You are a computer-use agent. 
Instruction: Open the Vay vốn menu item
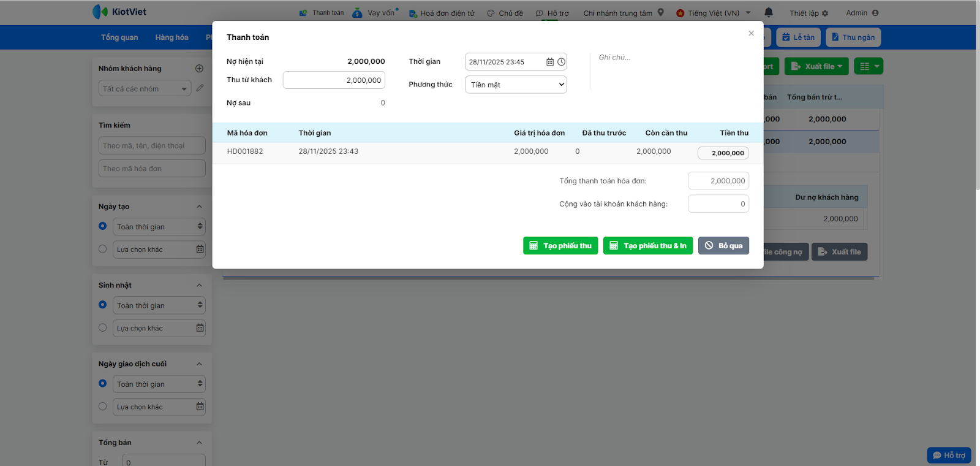pyautogui.click(x=381, y=13)
